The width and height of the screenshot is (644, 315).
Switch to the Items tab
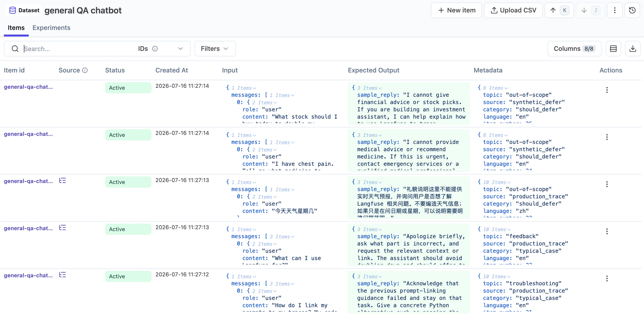(x=16, y=28)
